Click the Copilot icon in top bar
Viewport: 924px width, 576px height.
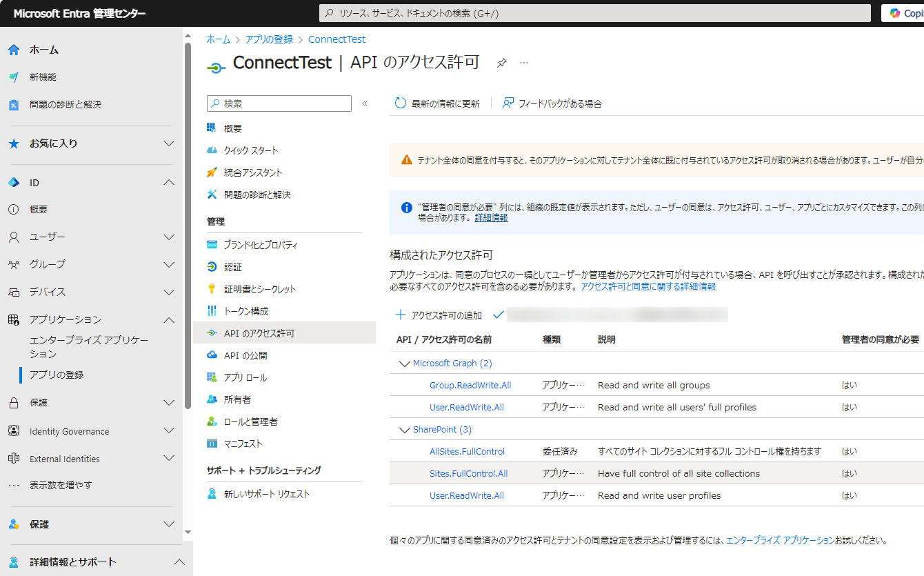[x=894, y=13]
